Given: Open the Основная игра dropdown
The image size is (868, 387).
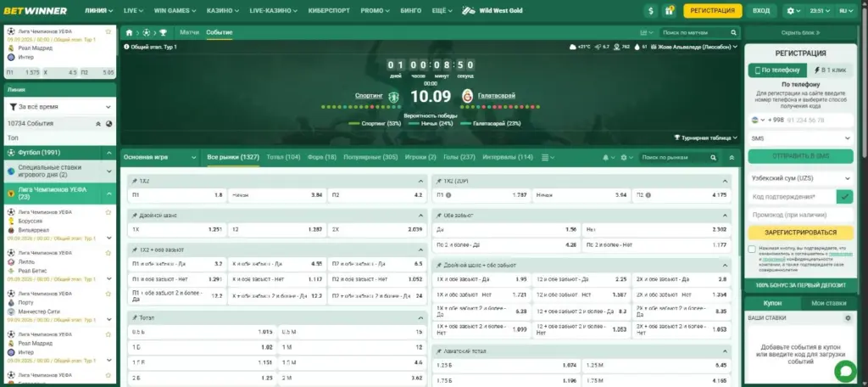Looking at the screenshot, I should (x=160, y=158).
